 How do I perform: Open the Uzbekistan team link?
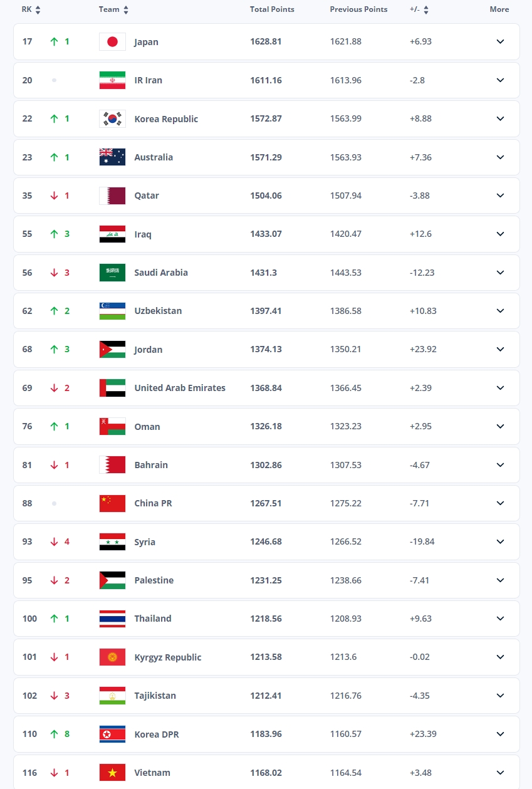click(158, 311)
